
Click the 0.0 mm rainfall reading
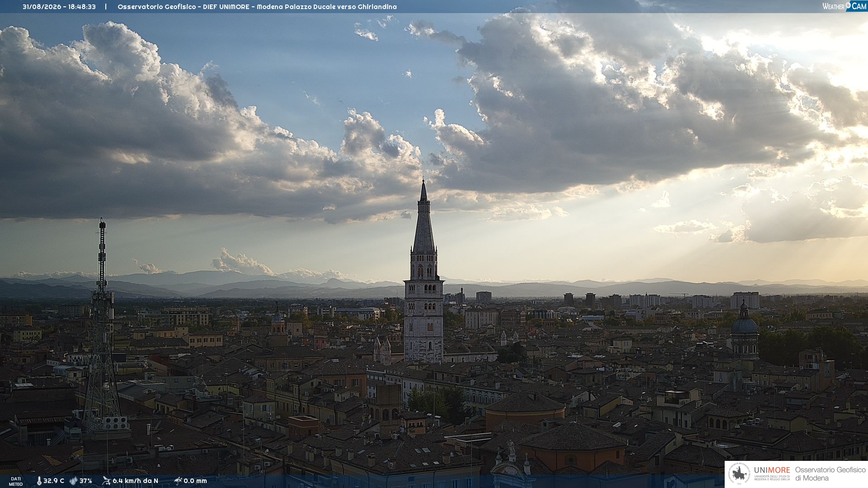pos(195,481)
